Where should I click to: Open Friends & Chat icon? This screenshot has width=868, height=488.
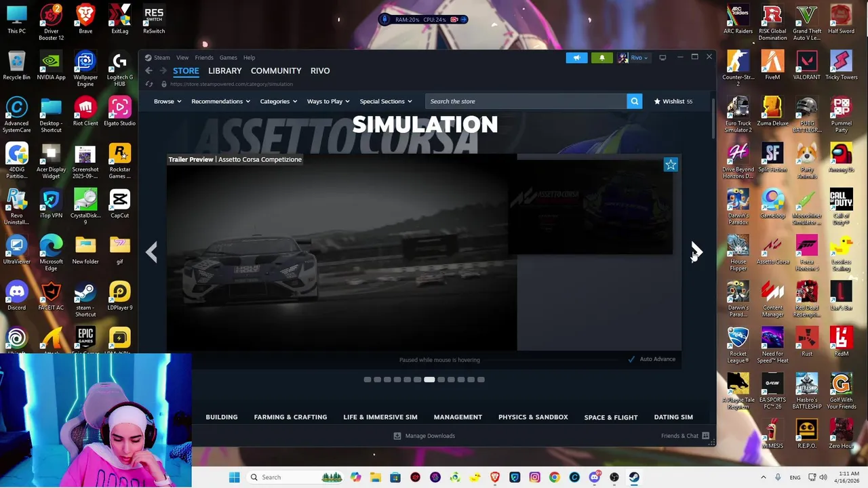click(705, 436)
